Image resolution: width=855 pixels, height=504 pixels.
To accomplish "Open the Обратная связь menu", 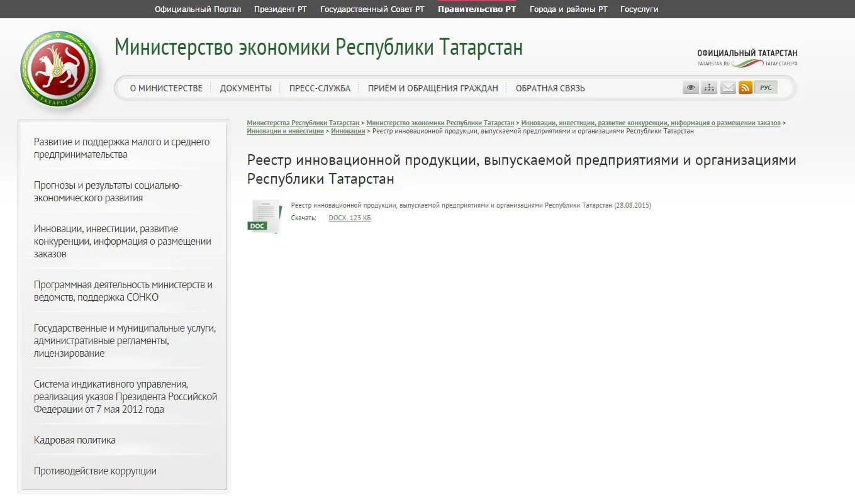I will click(x=550, y=88).
